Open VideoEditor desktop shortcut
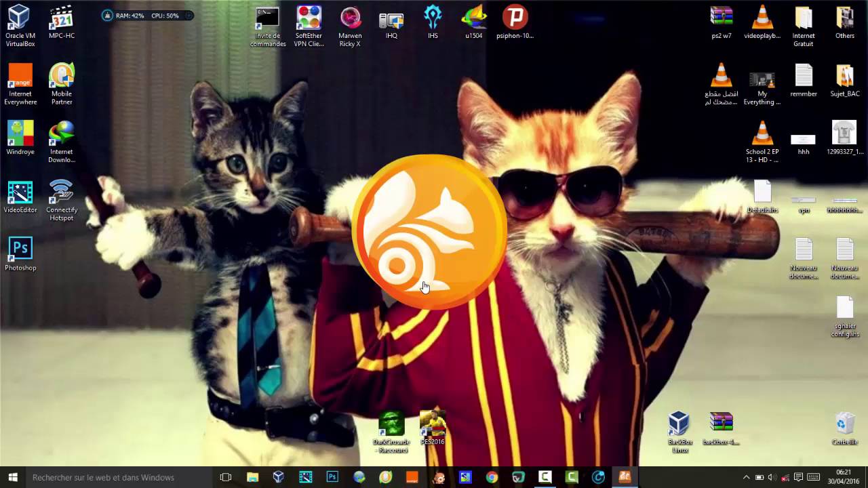Viewport: 868px width, 488px height. point(20,197)
